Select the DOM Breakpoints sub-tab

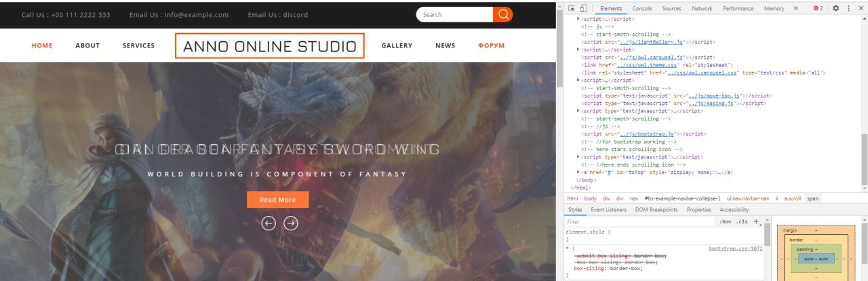(x=656, y=210)
